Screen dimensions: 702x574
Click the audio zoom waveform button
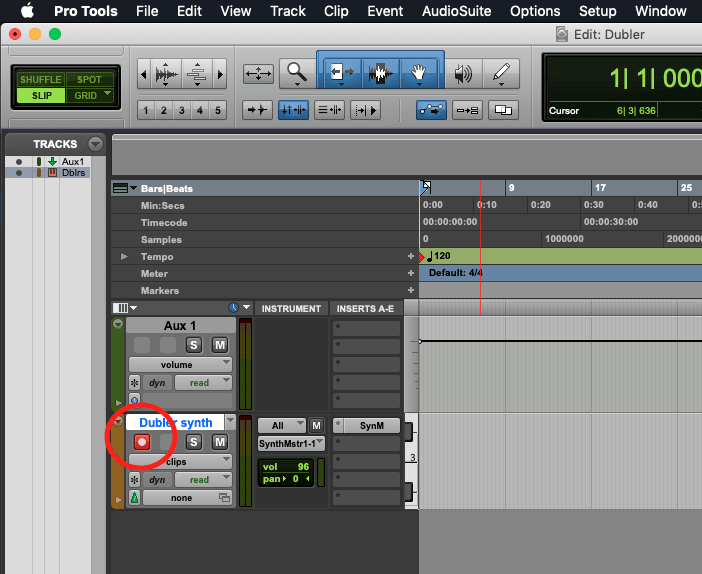(166, 74)
